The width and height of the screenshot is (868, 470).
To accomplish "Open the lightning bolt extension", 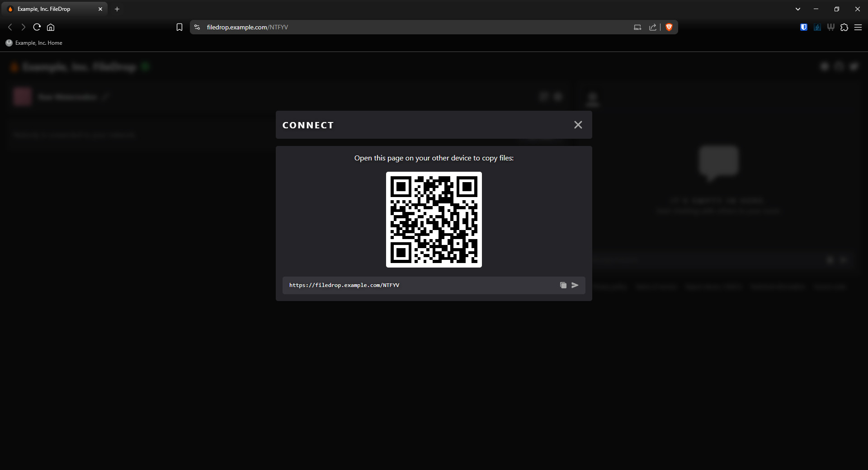I will tap(817, 27).
